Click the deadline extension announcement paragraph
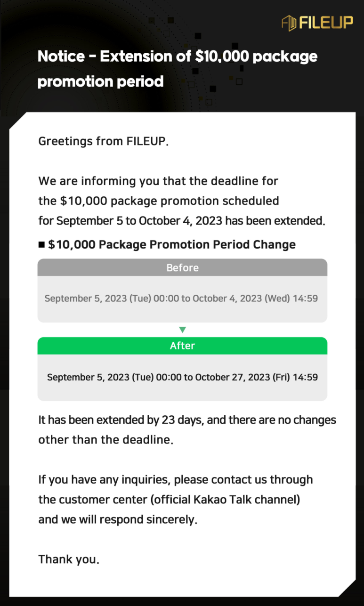 182,201
